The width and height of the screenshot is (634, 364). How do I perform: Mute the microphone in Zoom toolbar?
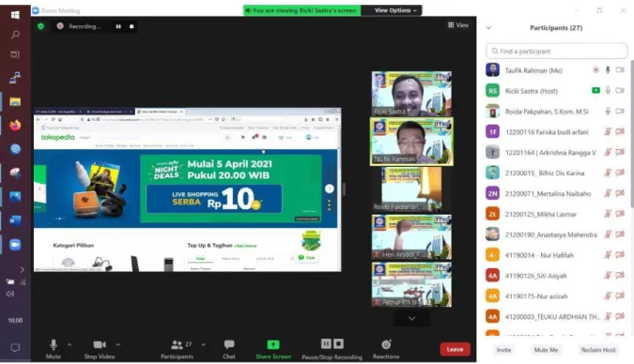(x=54, y=349)
